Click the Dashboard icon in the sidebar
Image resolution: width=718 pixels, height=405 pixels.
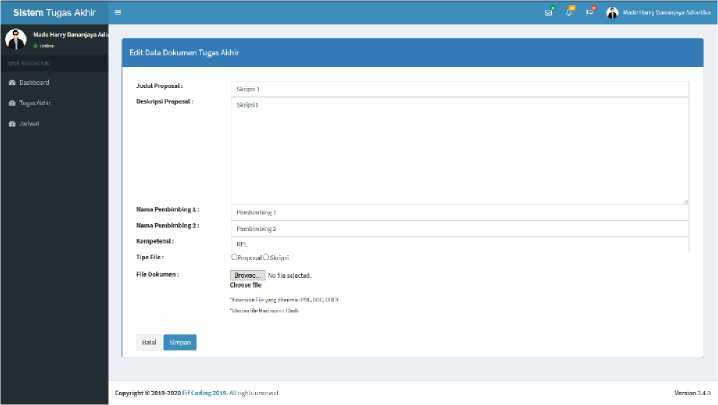12,82
